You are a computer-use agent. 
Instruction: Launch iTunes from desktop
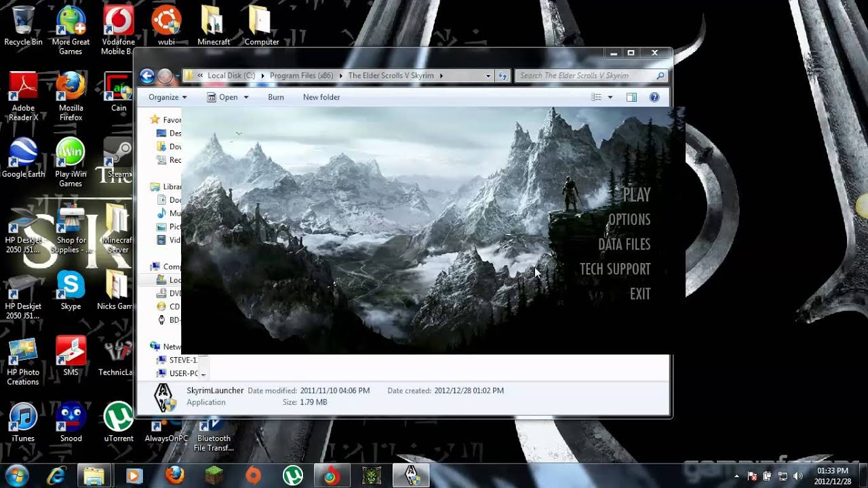click(x=23, y=423)
